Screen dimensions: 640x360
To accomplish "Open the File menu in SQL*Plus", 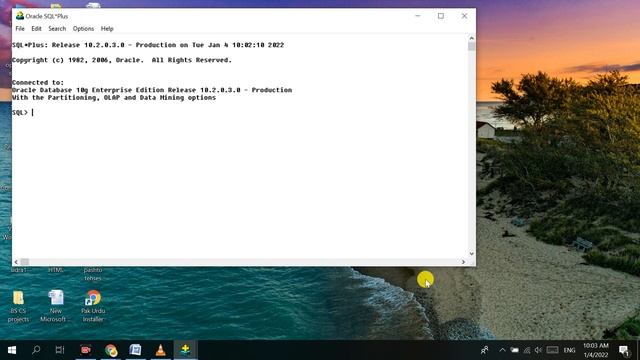I will (x=20, y=29).
